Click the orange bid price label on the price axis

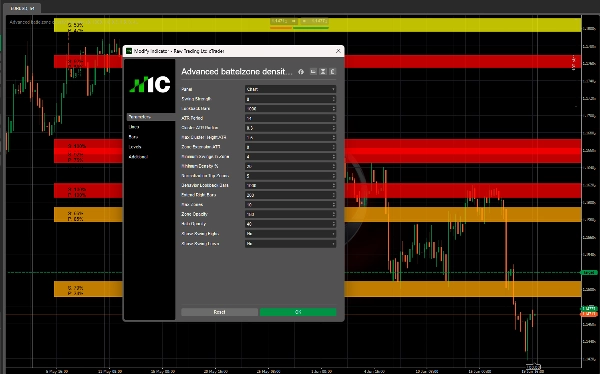[589, 314]
